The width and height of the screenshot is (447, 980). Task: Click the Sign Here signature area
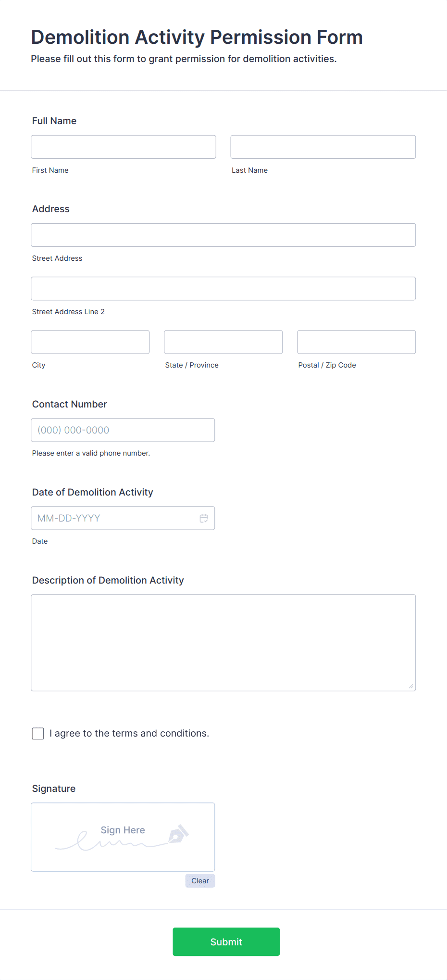123,837
